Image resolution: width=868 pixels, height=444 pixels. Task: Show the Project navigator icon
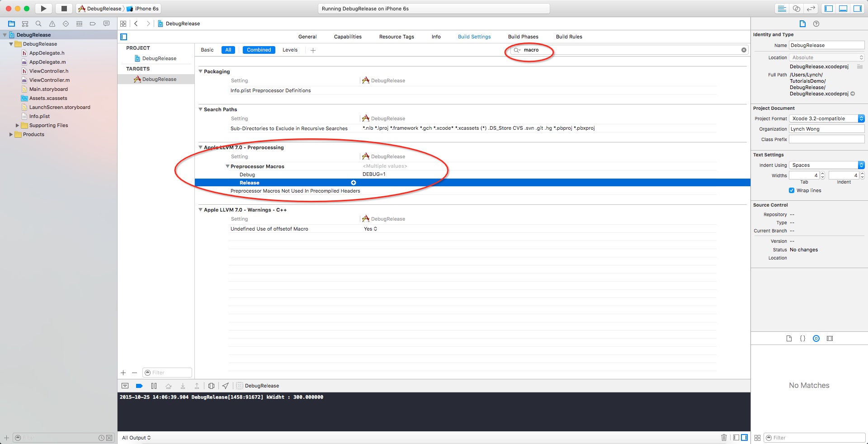12,24
